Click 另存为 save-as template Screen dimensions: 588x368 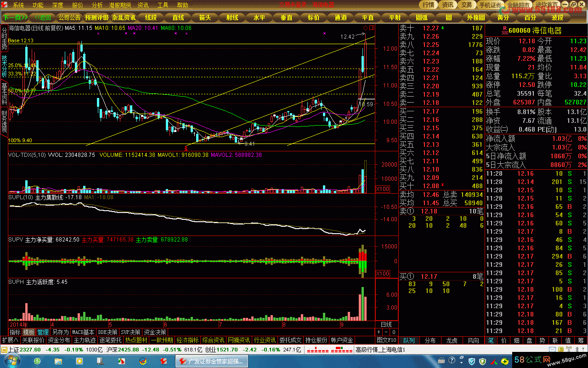coord(60,332)
